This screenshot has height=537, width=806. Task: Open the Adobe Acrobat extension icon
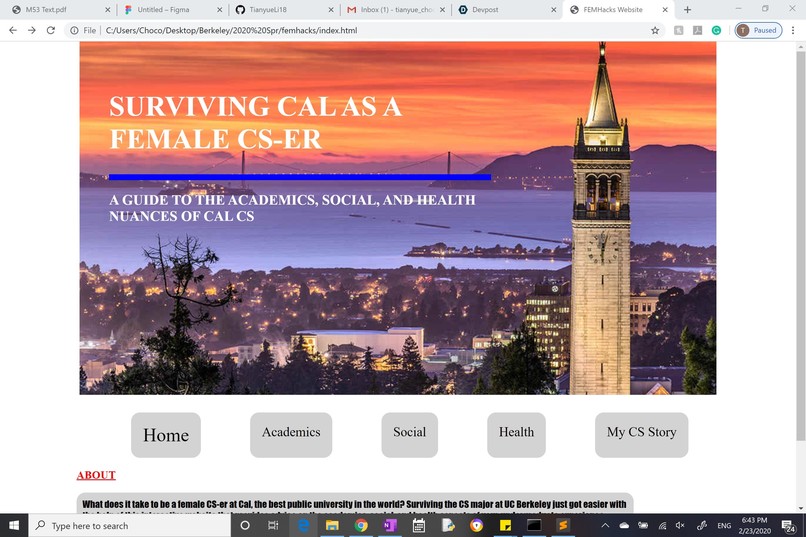[698, 30]
